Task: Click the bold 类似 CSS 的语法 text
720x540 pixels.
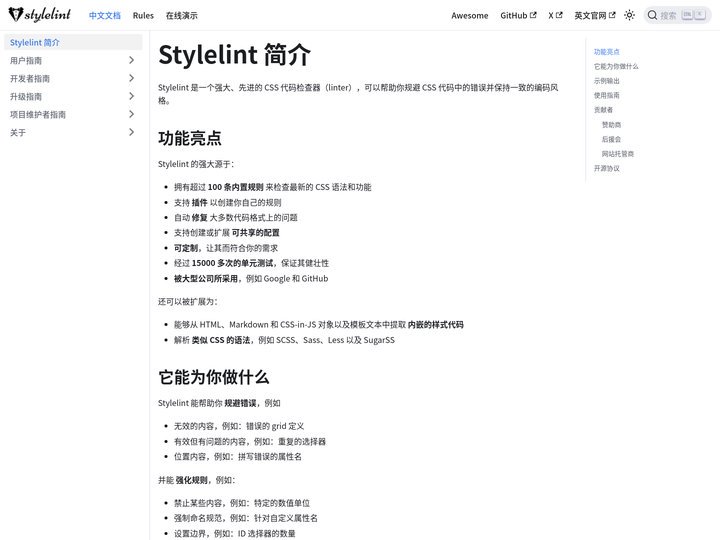Action: (x=220, y=340)
